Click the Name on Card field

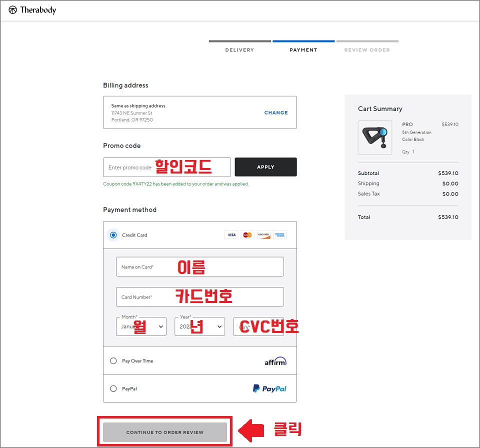tap(200, 266)
